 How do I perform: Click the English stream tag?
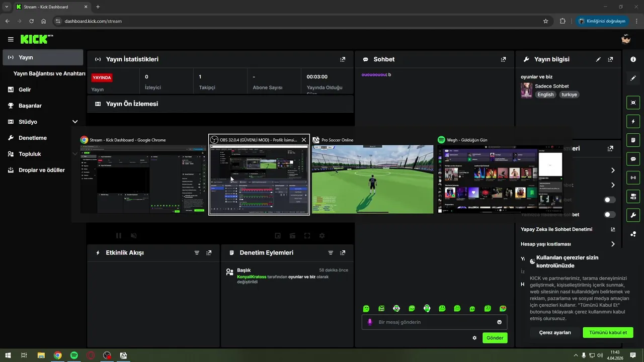(545, 95)
